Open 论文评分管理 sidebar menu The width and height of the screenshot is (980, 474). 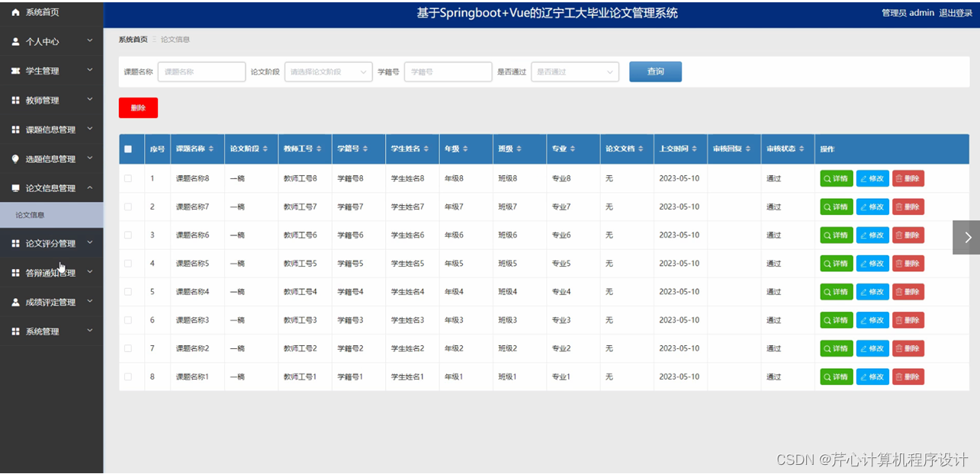click(51, 244)
